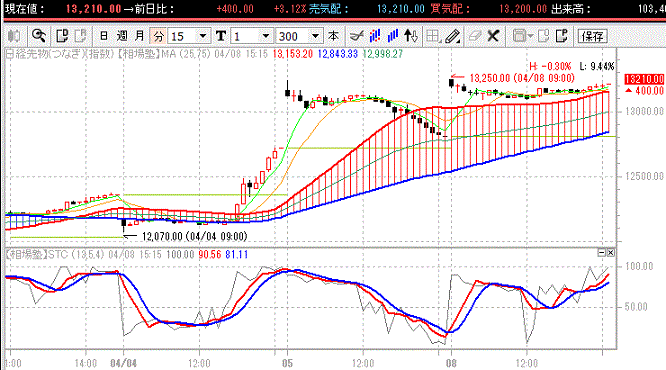
Task: Click the up-down arrows icon
Action: [x=411, y=36]
